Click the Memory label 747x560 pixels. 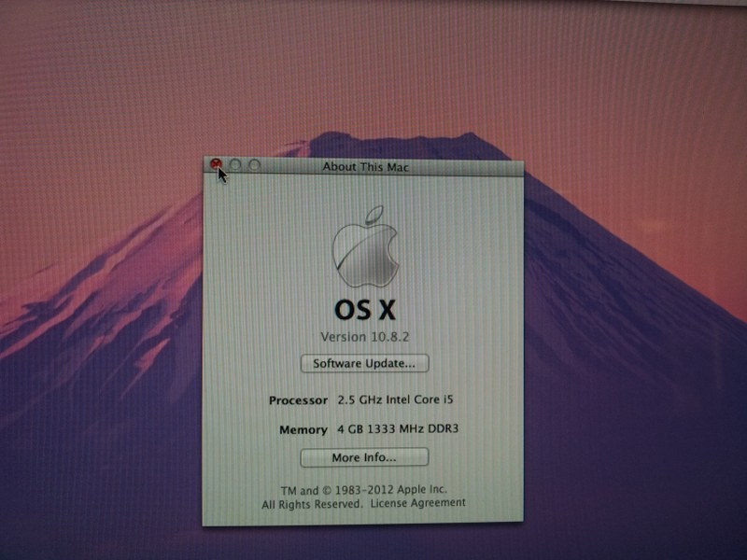tap(303, 430)
